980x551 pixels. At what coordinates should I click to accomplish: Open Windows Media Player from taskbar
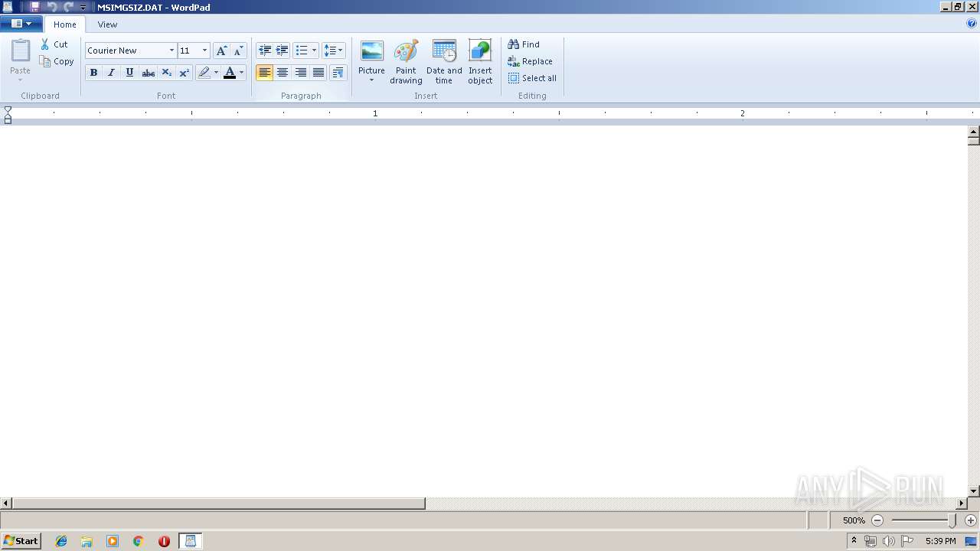[x=113, y=541]
